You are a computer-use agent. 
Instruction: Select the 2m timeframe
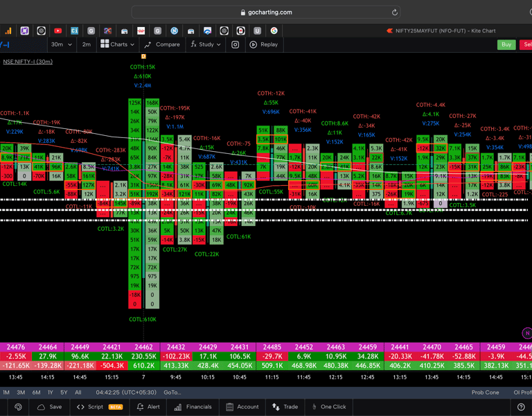pyautogui.click(x=86, y=44)
